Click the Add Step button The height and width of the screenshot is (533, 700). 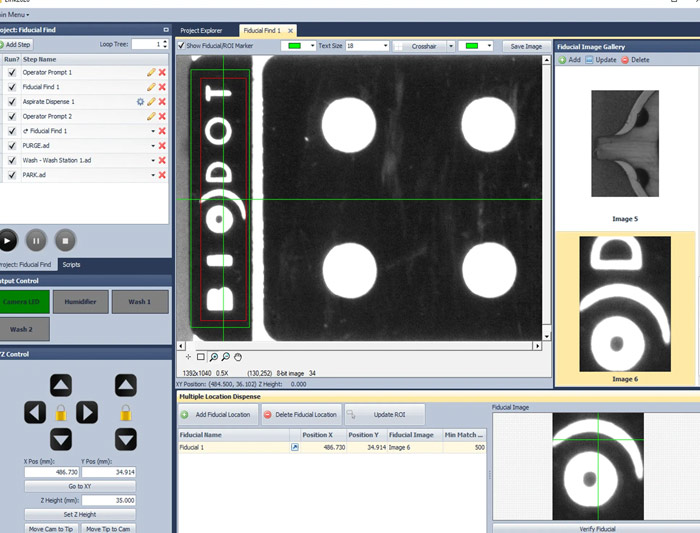tap(16, 45)
